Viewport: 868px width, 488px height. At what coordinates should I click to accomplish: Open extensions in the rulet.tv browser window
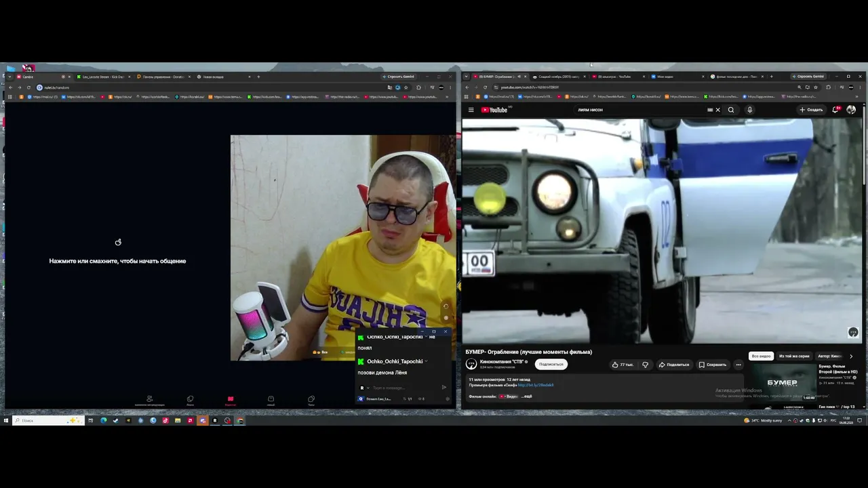(x=418, y=87)
